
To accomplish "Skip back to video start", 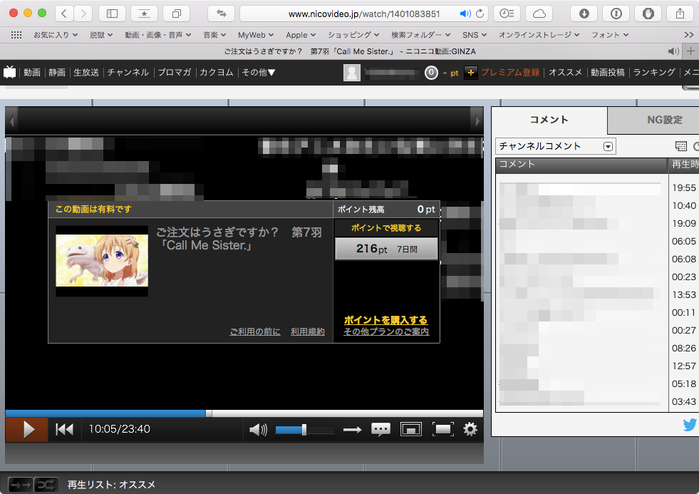I will pos(65,429).
